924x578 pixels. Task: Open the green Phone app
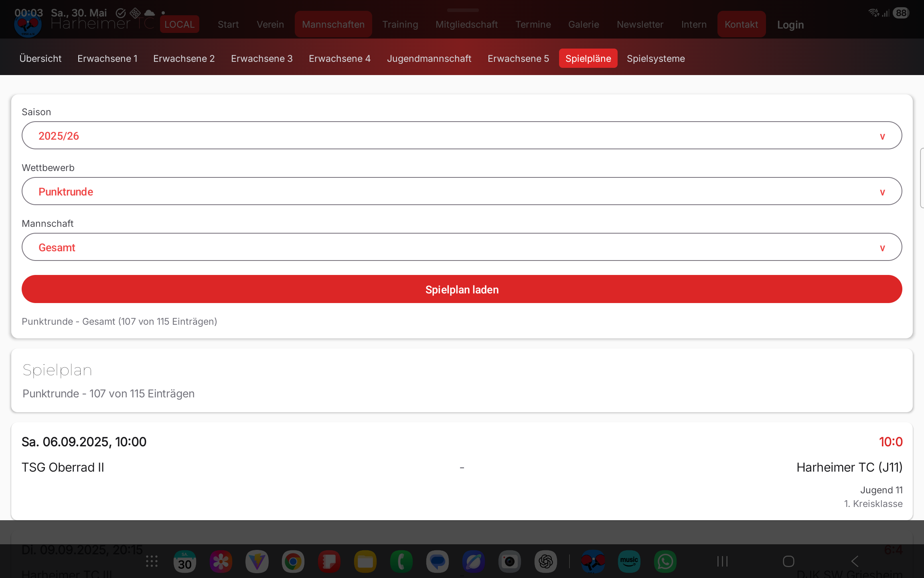point(401,561)
